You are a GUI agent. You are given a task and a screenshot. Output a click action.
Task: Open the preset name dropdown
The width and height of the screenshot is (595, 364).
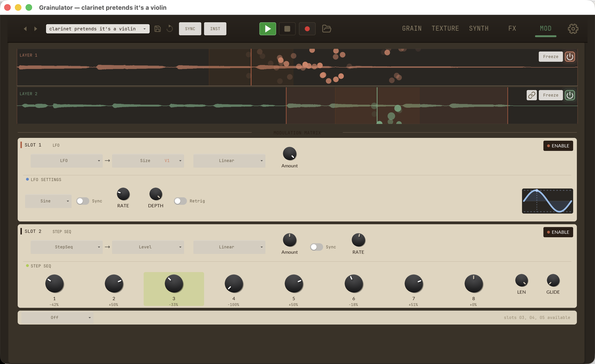pyautogui.click(x=98, y=29)
